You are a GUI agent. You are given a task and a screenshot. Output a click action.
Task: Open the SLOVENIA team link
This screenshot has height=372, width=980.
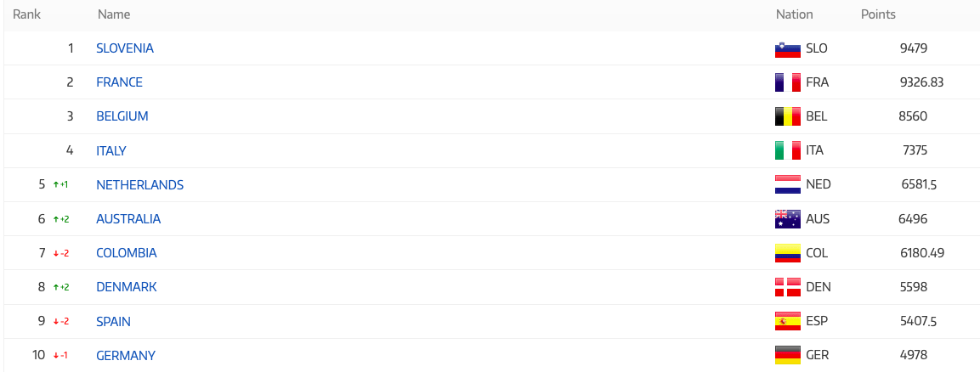point(125,48)
